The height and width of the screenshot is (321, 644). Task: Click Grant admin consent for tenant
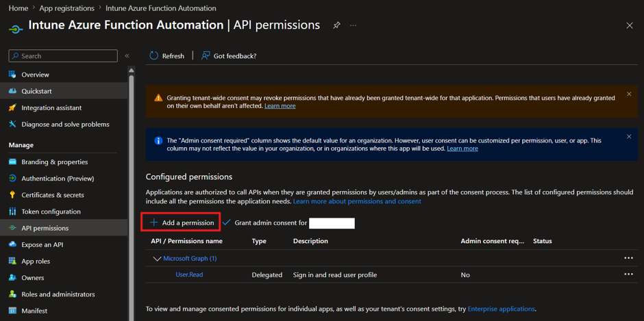point(288,223)
